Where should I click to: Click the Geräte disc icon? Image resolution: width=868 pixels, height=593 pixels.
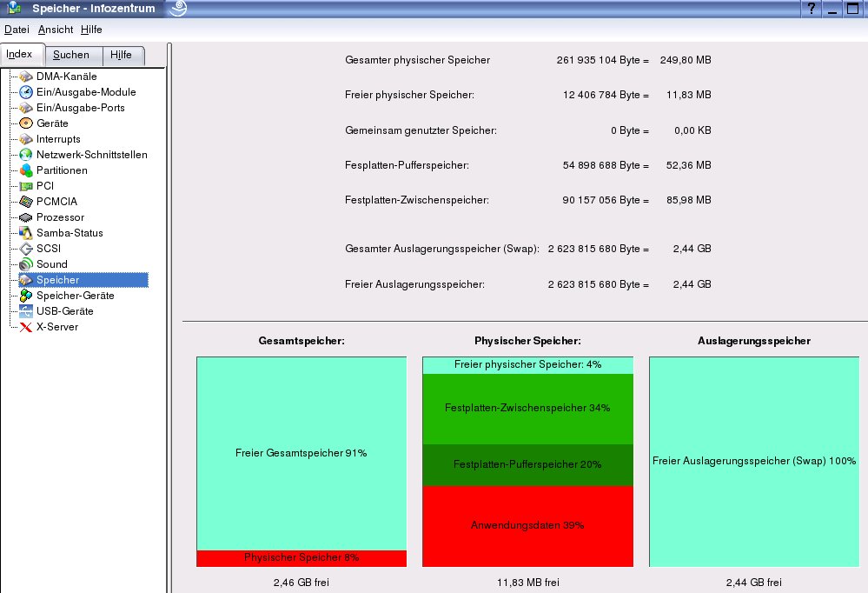pos(26,123)
